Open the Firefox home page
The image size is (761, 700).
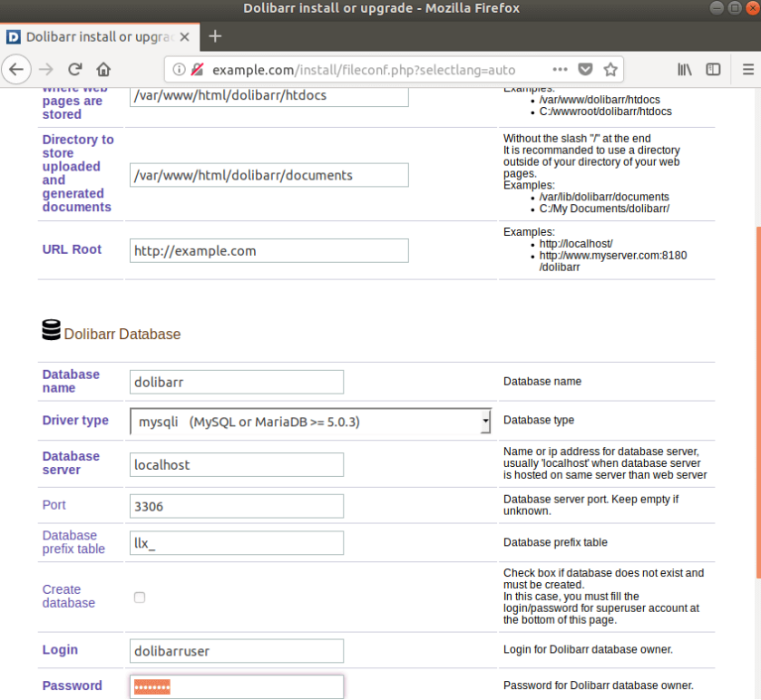[102, 69]
